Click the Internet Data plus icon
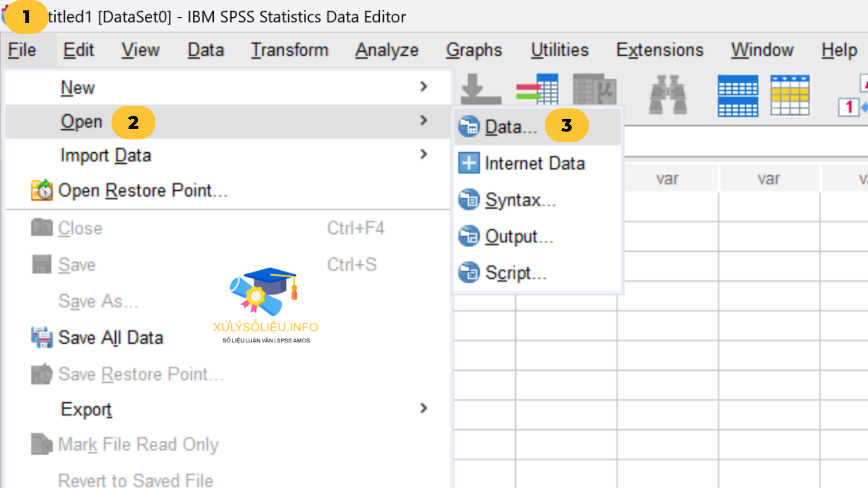868x488 pixels. click(469, 163)
